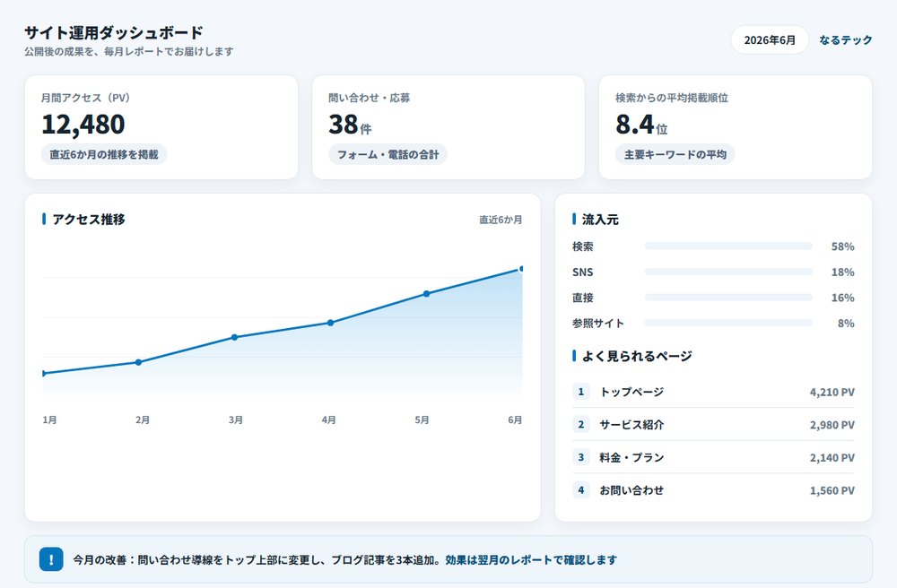Click the 8% referral share value
Screen dimensions: 897x588
846,324
